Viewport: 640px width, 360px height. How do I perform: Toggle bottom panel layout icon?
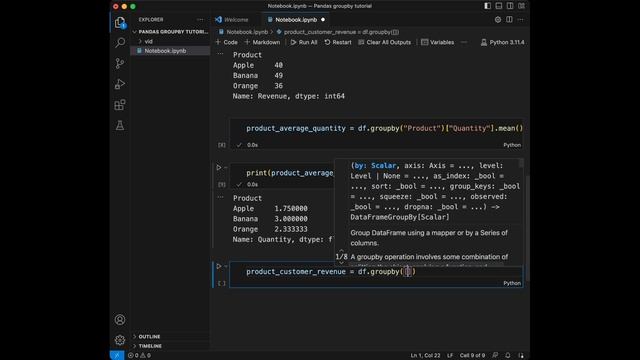coord(499,6)
